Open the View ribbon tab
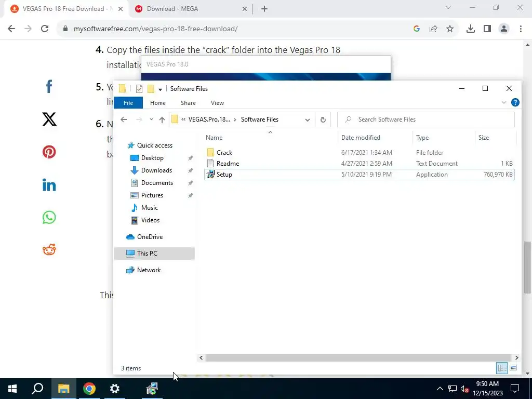The height and width of the screenshot is (399, 532). coord(217,103)
